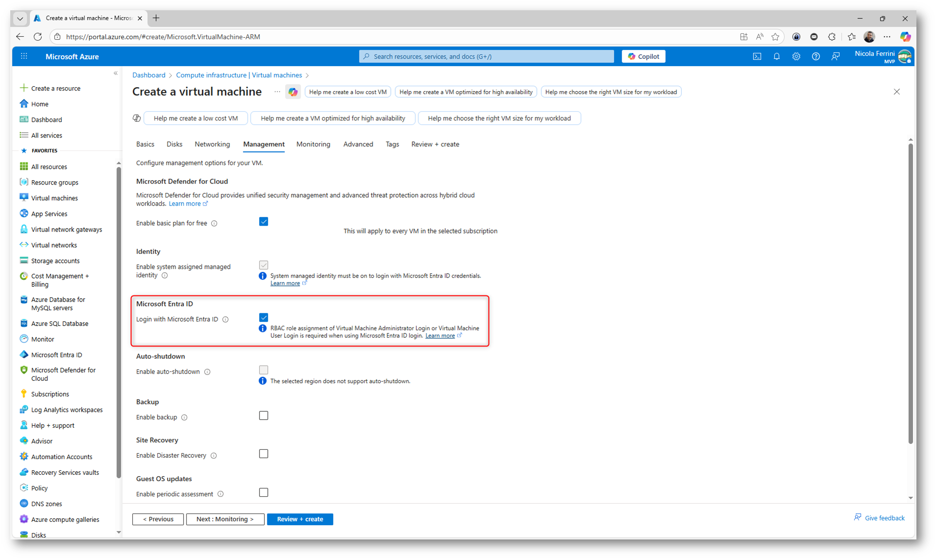Viewport: 937px width, 560px height.
Task: Click the blue Review + create button
Action: coord(300,519)
